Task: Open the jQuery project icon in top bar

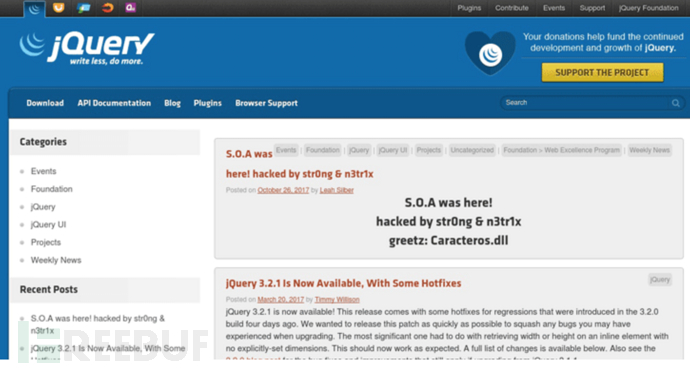Action: click(34, 8)
